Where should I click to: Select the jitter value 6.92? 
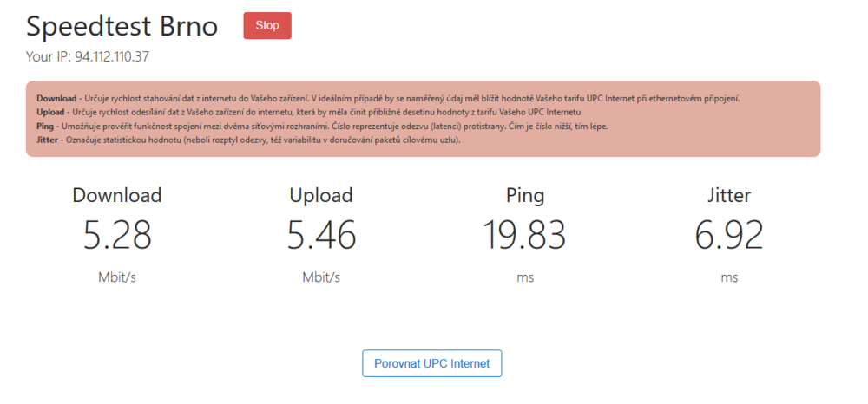729,235
